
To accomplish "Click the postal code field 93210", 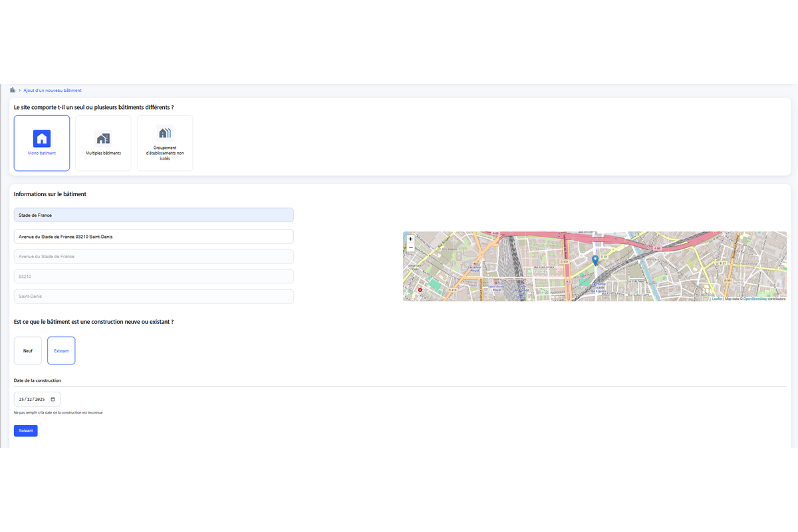I will [x=153, y=277].
